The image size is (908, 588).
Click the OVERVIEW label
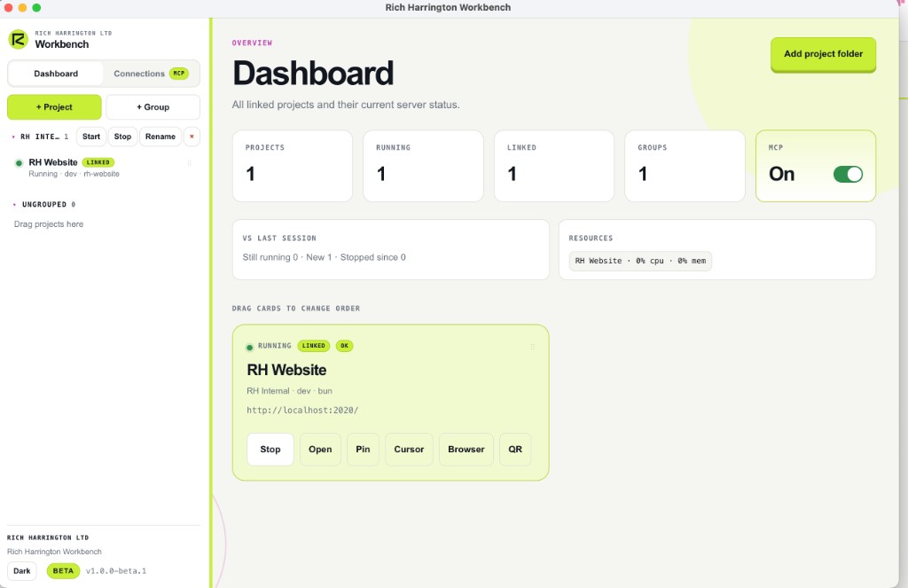point(252,43)
